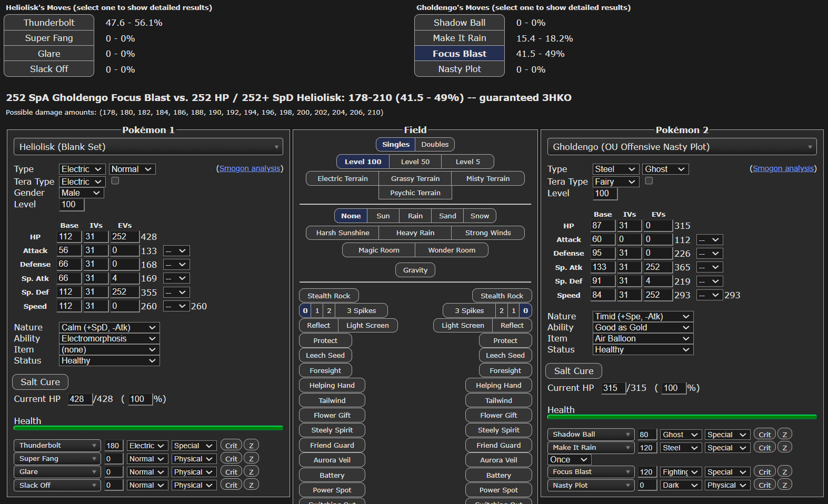Set 3 Spikes on Heliolisk's side
The width and height of the screenshot is (828, 504).
coord(361,310)
